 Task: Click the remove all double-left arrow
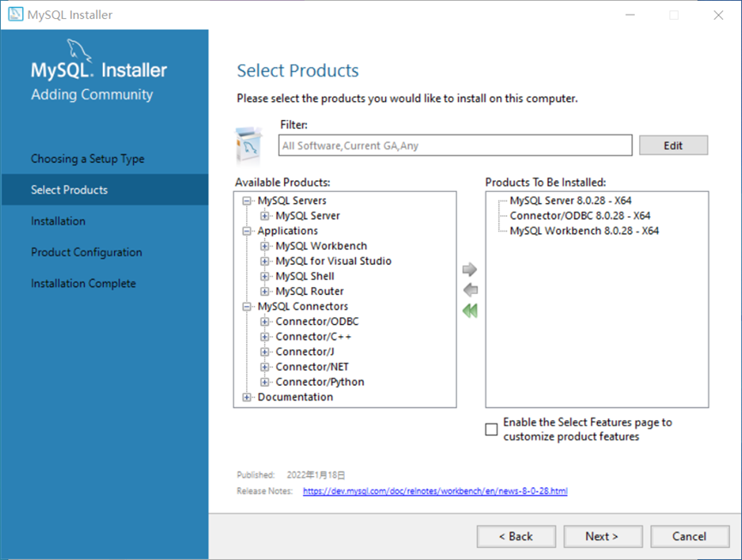pyautogui.click(x=469, y=311)
